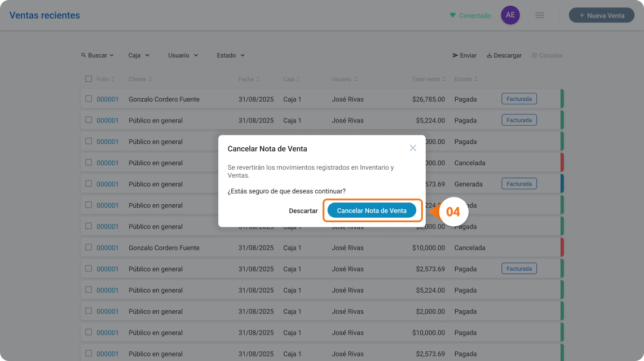This screenshot has height=361, width=644.
Task: Click the Descargar action
Action: [x=504, y=55]
